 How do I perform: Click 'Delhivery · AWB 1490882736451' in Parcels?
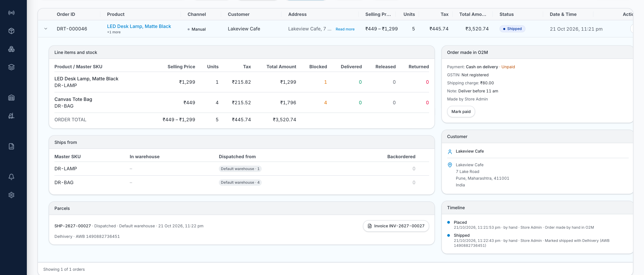pos(87,237)
